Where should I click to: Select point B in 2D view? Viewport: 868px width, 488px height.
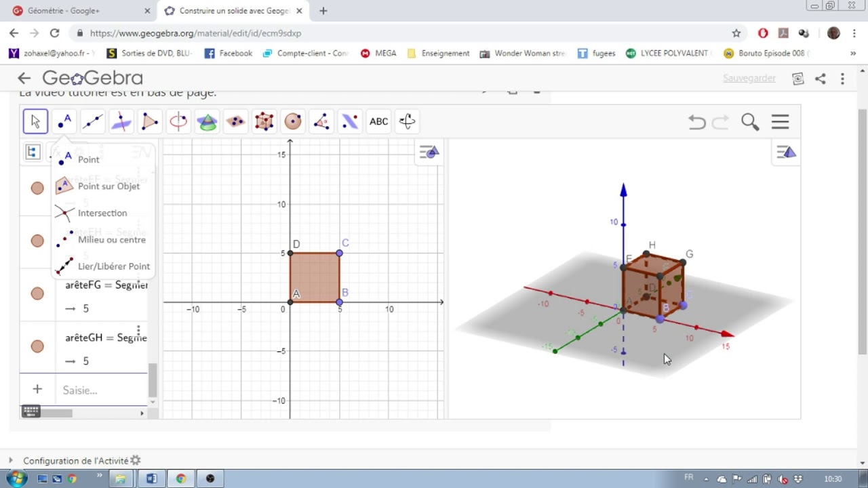click(339, 302)
